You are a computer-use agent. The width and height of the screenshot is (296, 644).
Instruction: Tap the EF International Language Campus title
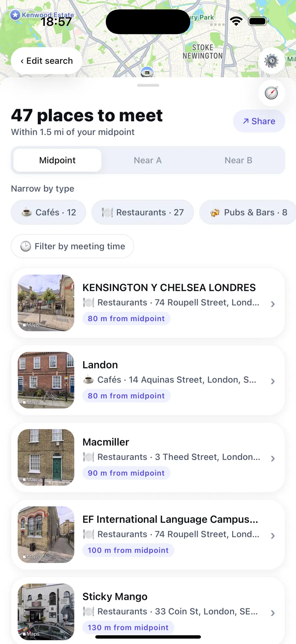[170, 519]
